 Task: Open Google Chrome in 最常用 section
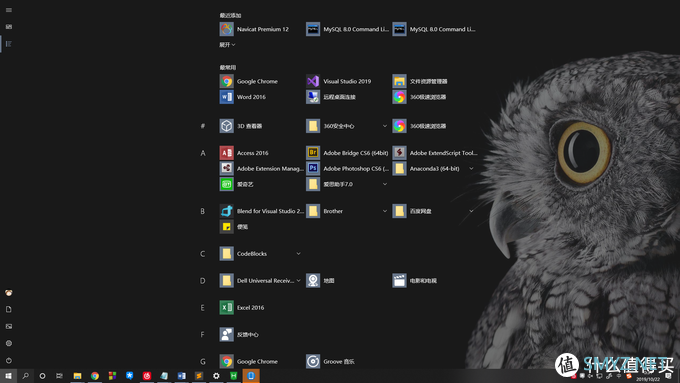click(249, 81)
